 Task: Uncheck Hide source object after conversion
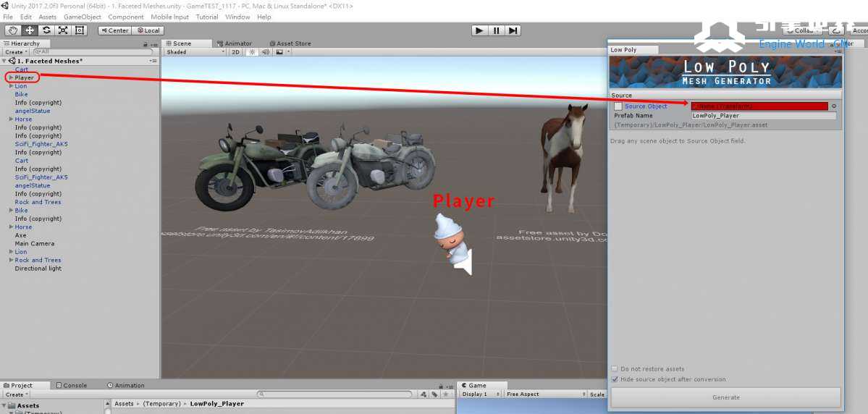pos(615,380)
